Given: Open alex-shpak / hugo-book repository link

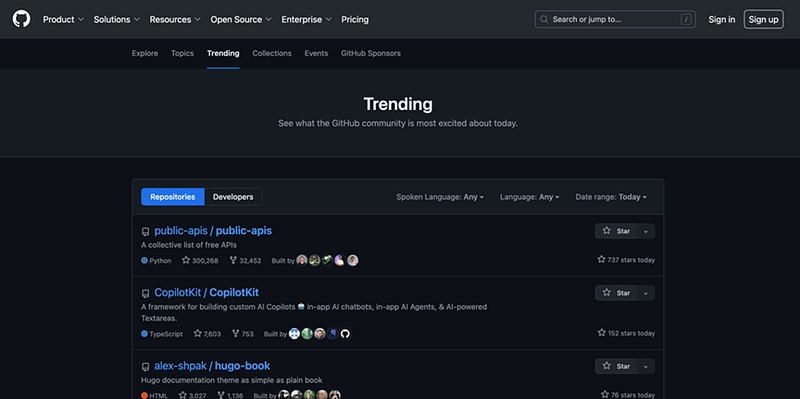Looking at the screenshot, I should [x=212, y=366].
